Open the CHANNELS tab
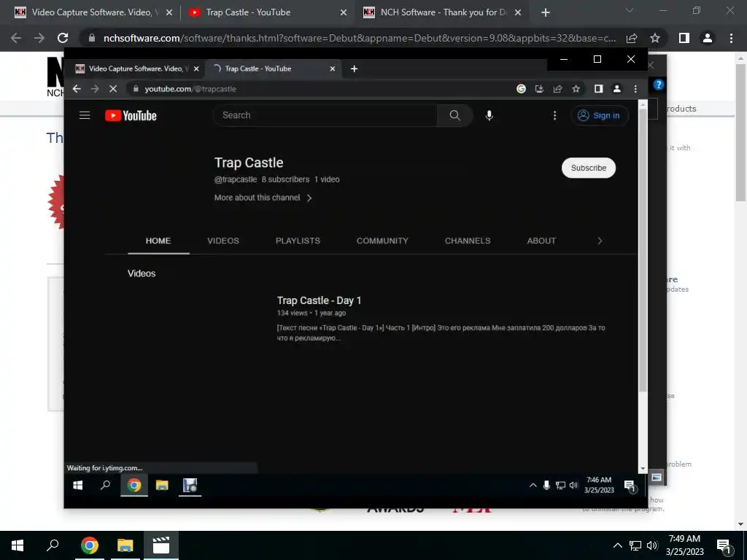This screenshot has height=560, width=747. click(x=468, y=241)
